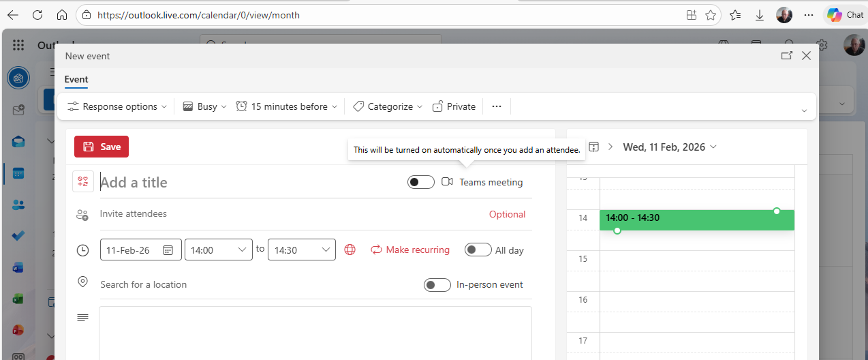Open the Outlook settings gear
This screenshot has width=868, height=360.
click(822, 45)
